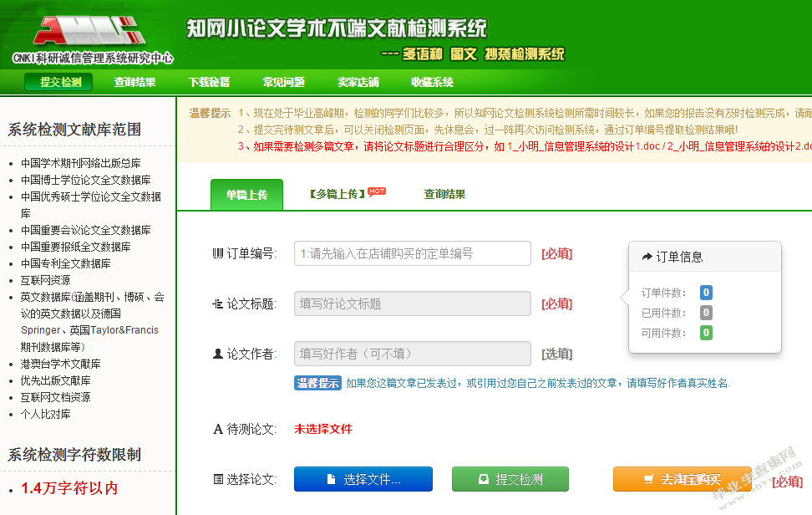Viewport: 812px width, 515px height.
Task: Click 中国博士学位论文全文数据库 list item
Action: 86,180
